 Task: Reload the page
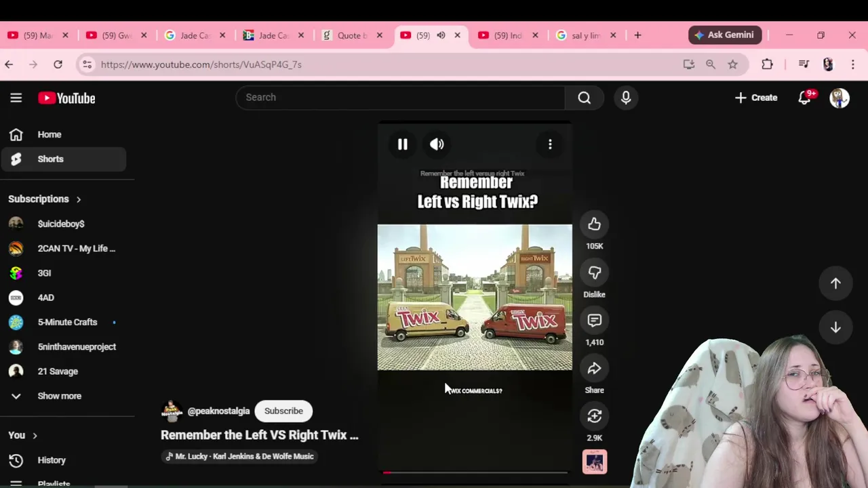click(58, 64)
